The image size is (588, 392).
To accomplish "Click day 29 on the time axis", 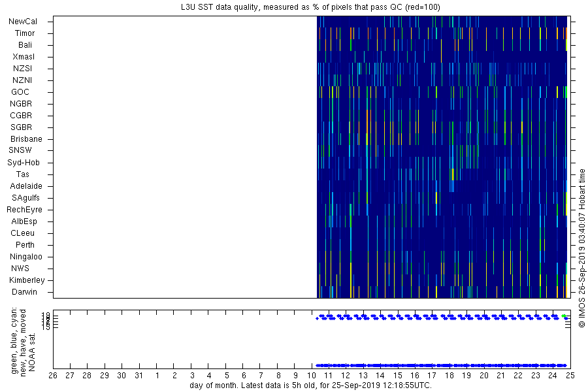I will pyautogui.click(x=105, y=376).
